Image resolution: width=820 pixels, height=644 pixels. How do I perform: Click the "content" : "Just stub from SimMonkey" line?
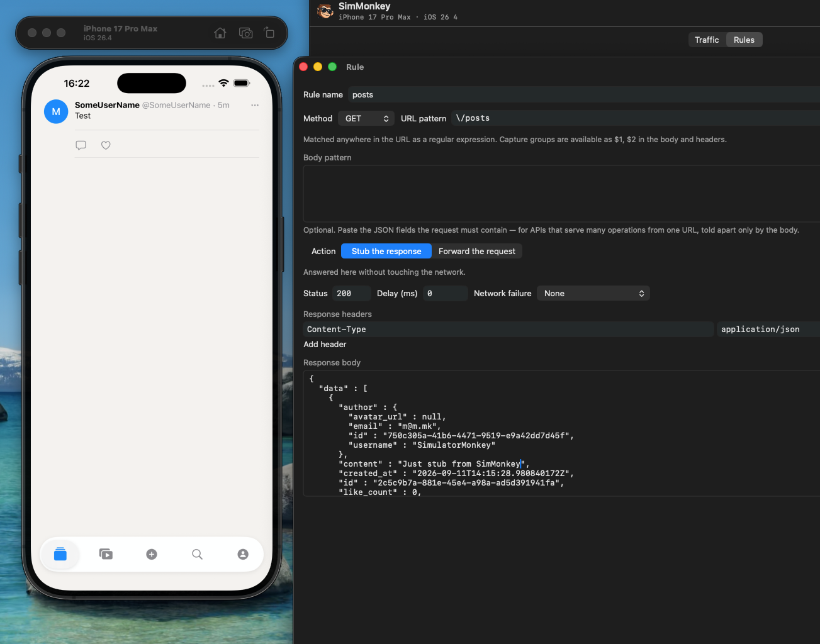point(434,464)
